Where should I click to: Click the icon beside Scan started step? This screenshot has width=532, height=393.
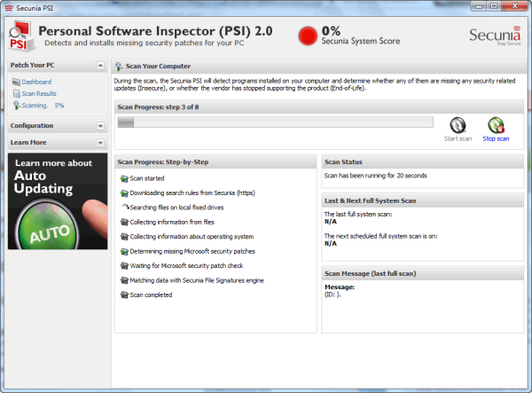124,178
